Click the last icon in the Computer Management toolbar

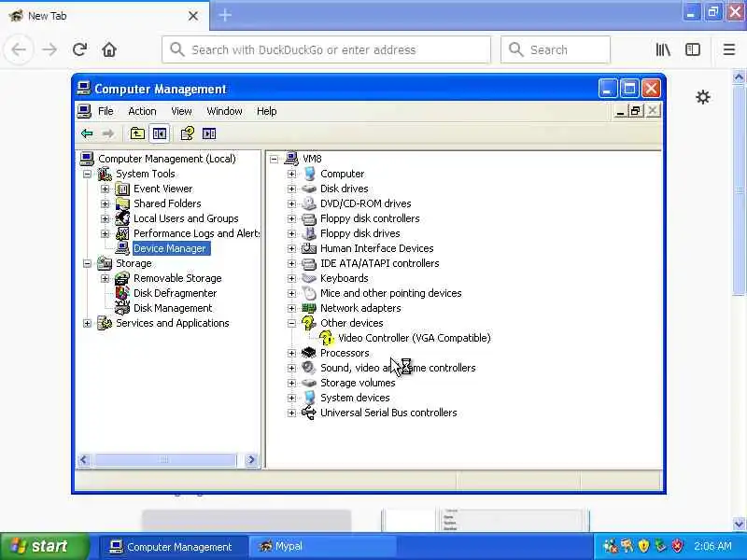click(209, 133)
